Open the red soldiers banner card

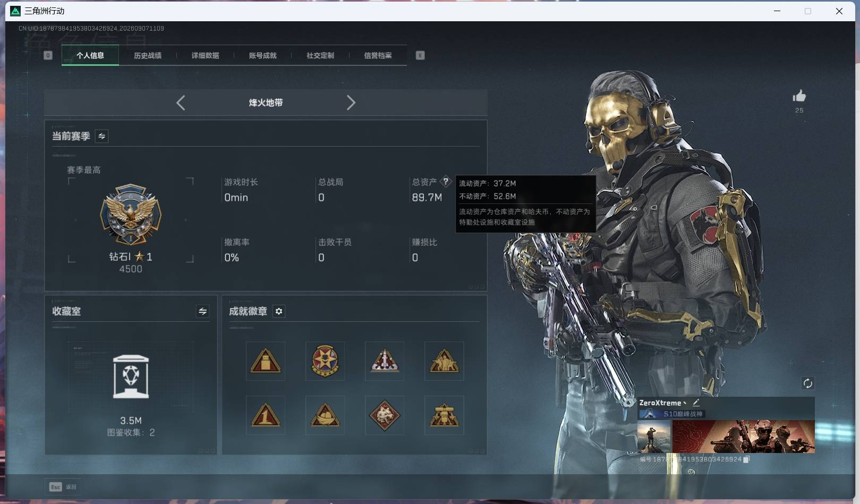tap(744, 437)
